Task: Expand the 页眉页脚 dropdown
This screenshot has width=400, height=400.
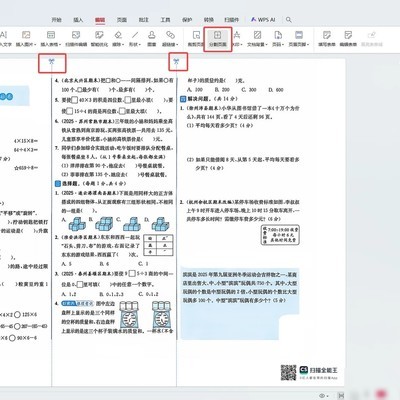Action: coord(299,39)
